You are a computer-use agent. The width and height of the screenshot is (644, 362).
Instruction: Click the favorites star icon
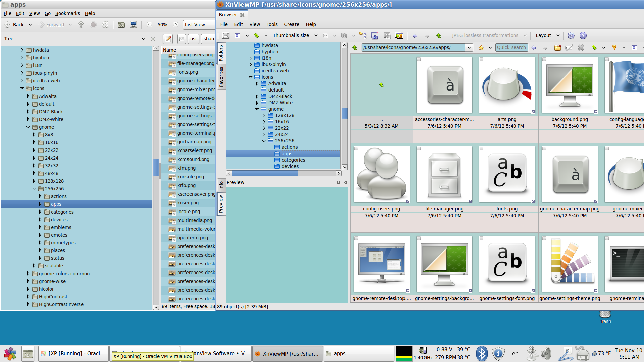481,48
